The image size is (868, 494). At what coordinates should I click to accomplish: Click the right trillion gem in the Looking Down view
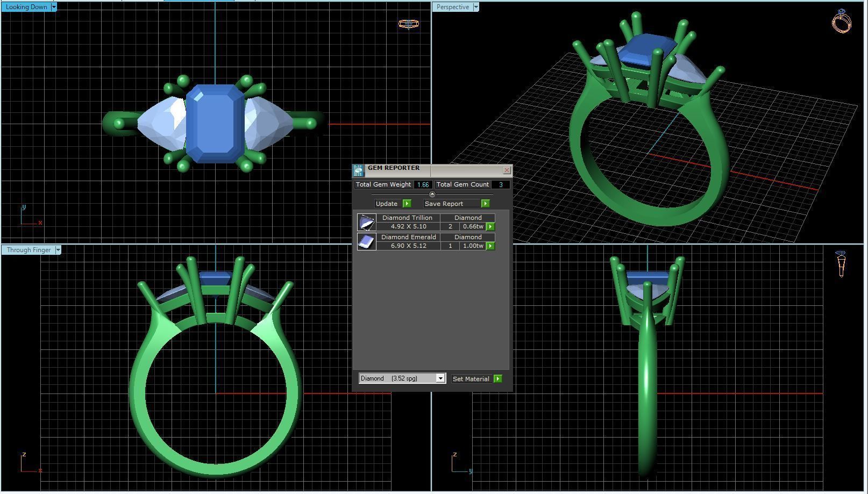pos(269,124)
